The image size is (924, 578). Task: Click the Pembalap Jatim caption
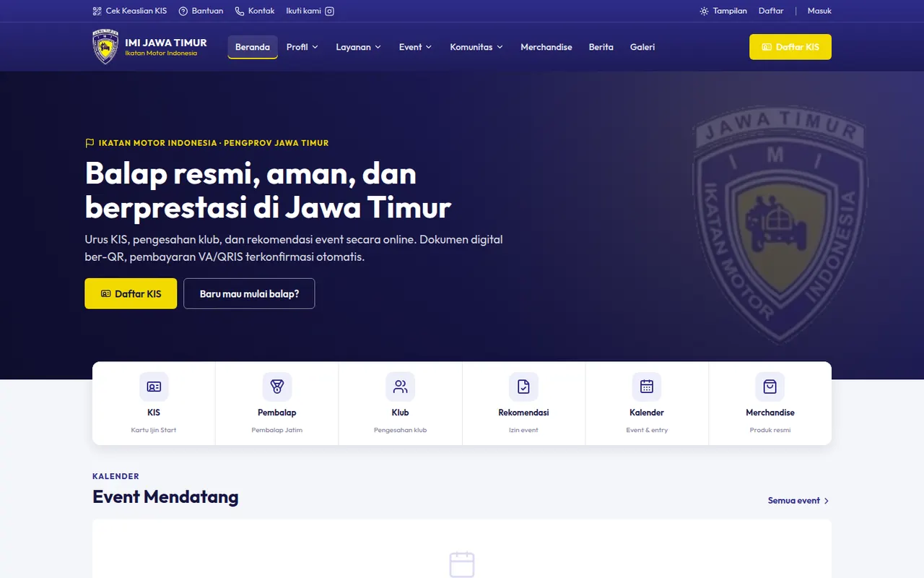click(x=277, y=430)
